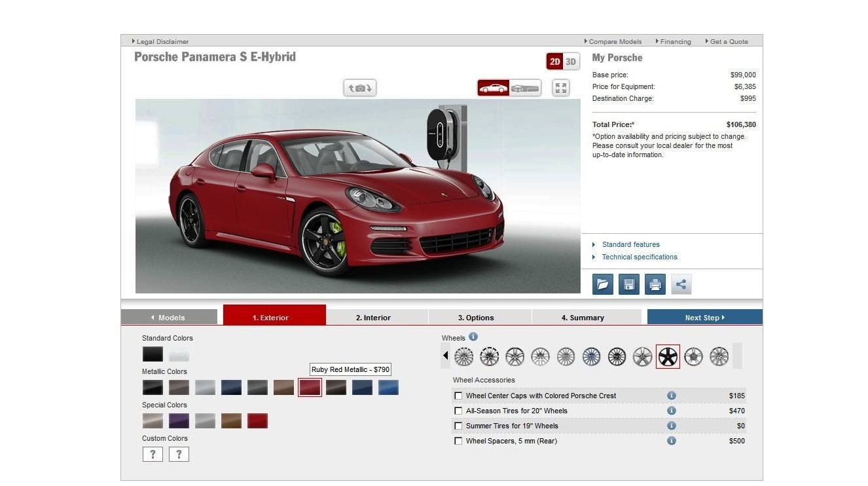Pick the blue-tinted multi-spoke wheel

[591, 356]
